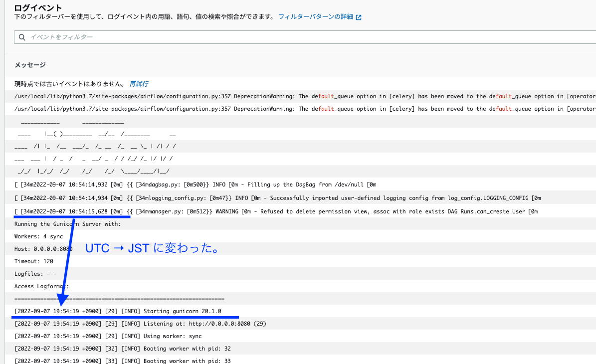
Task: Select the 'Access Logformat:' log row
Action: [300, 286]
